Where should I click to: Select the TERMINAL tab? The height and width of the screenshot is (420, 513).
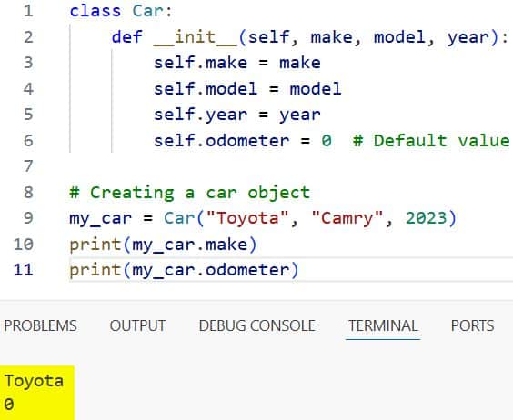[x=383, y=325]
